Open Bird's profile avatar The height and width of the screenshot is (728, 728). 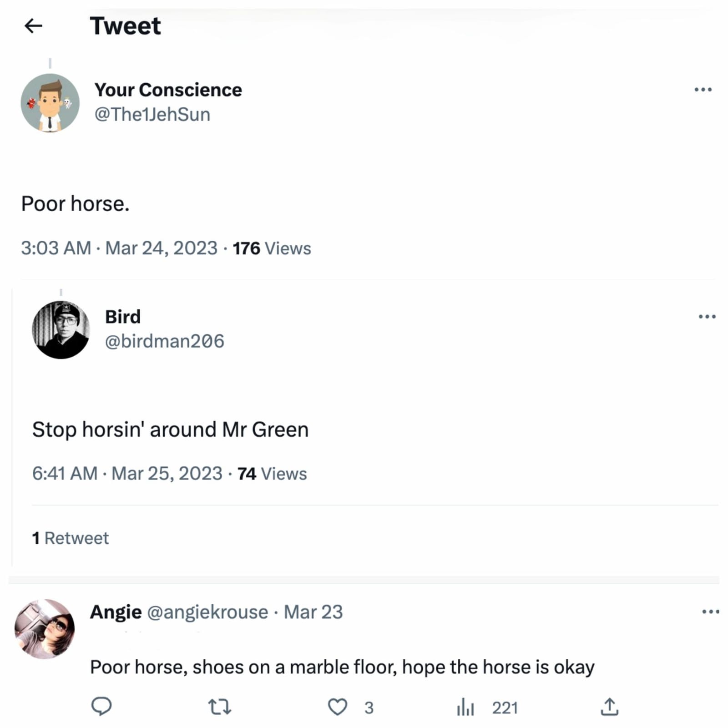tap(61, 329)
